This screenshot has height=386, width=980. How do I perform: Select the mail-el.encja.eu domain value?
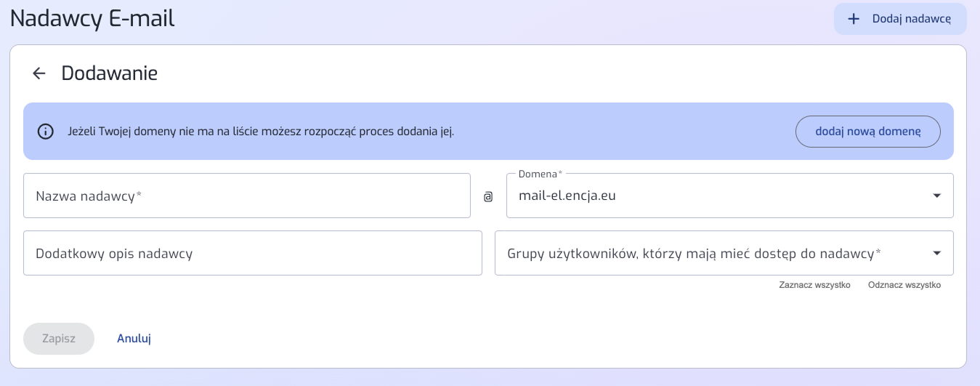click(x=567, y=196)
